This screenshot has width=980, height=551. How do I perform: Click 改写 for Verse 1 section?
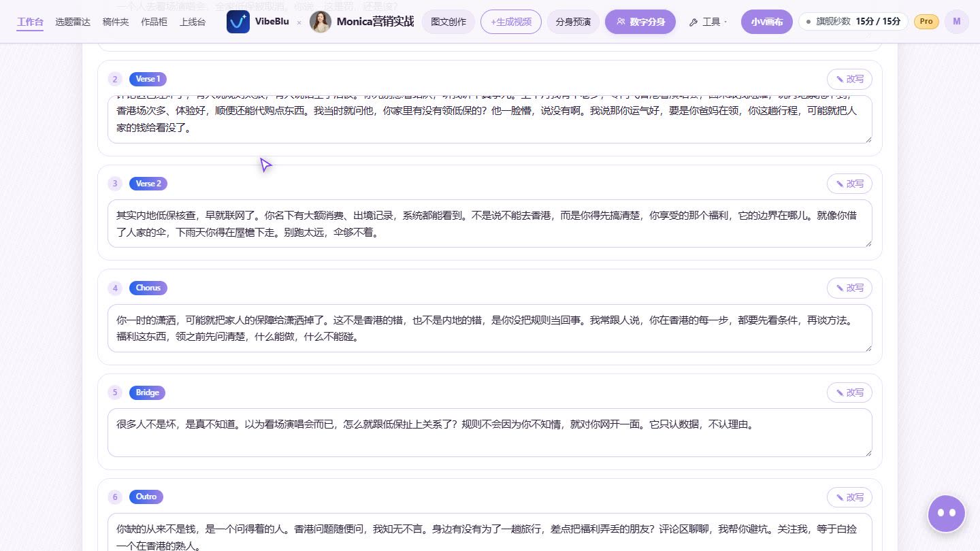(849, 79)
